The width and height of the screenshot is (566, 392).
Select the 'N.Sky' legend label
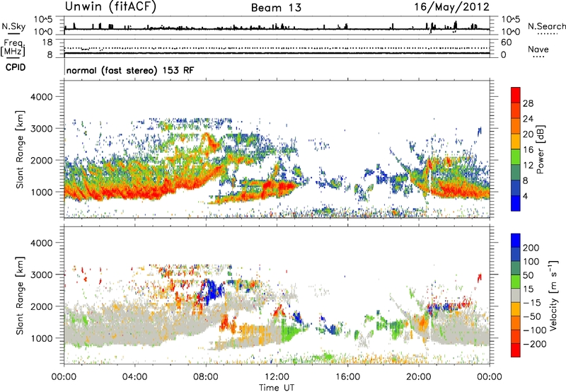coord(13,26)
